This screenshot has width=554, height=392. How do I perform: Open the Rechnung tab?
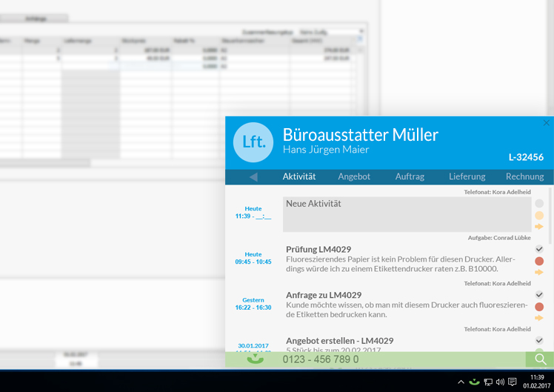(x=524, y=177)
